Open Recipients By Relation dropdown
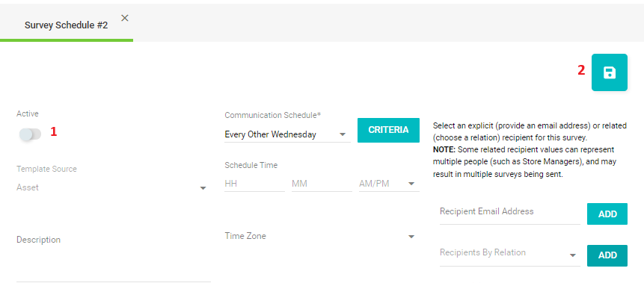 509,255
